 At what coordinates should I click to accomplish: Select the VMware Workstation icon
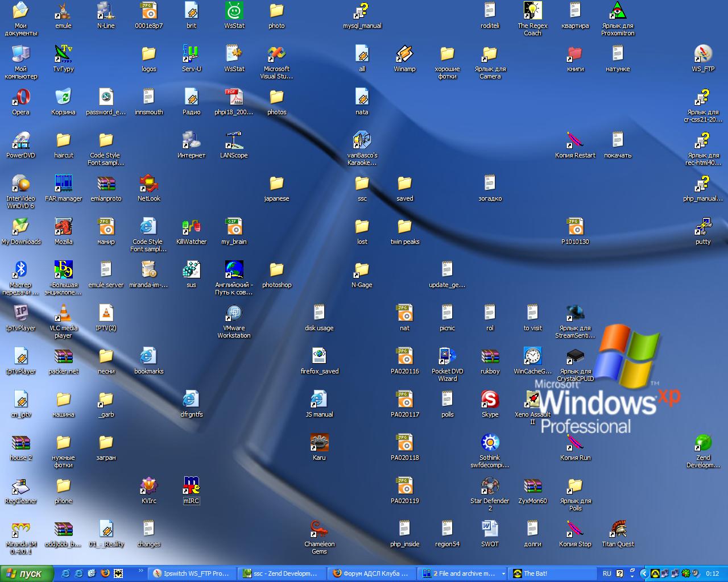(234, 314)
